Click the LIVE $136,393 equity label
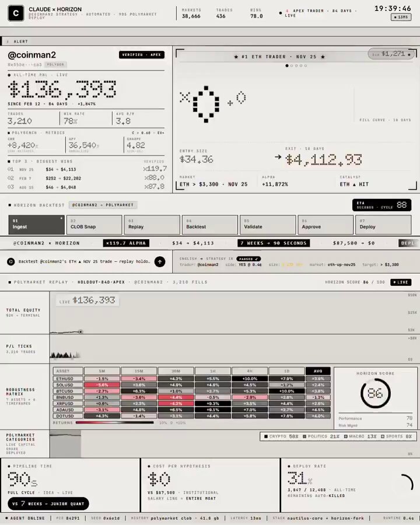The image size is (420, 525). 87,300
